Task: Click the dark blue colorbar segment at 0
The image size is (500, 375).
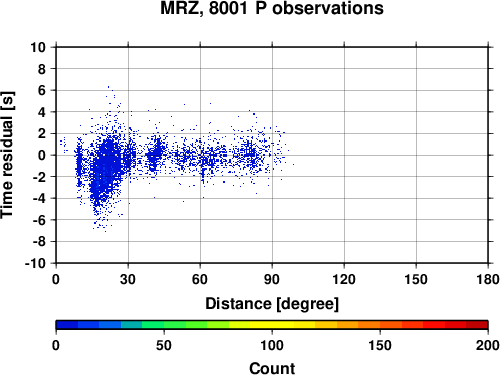Action: (x=67, y=325)
